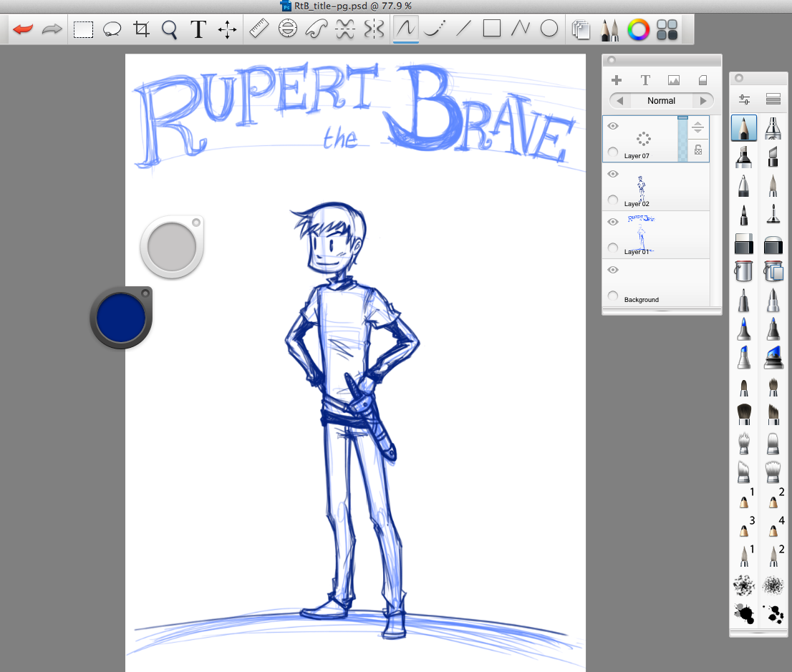Image resolution: width=792 pixels, height=672 pixels.
Task: Click the red Undo arrow
Action: click(x=23, y=29)
